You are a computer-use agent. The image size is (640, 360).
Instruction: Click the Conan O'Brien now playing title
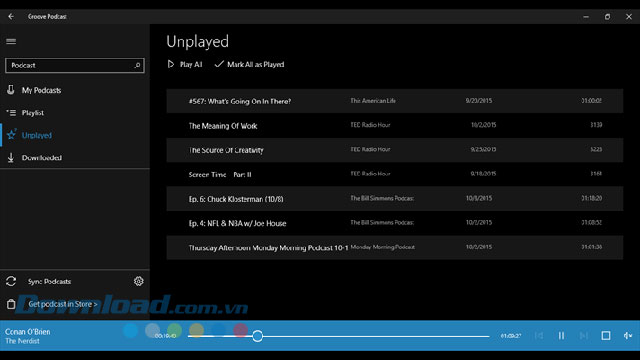[28, 331]
